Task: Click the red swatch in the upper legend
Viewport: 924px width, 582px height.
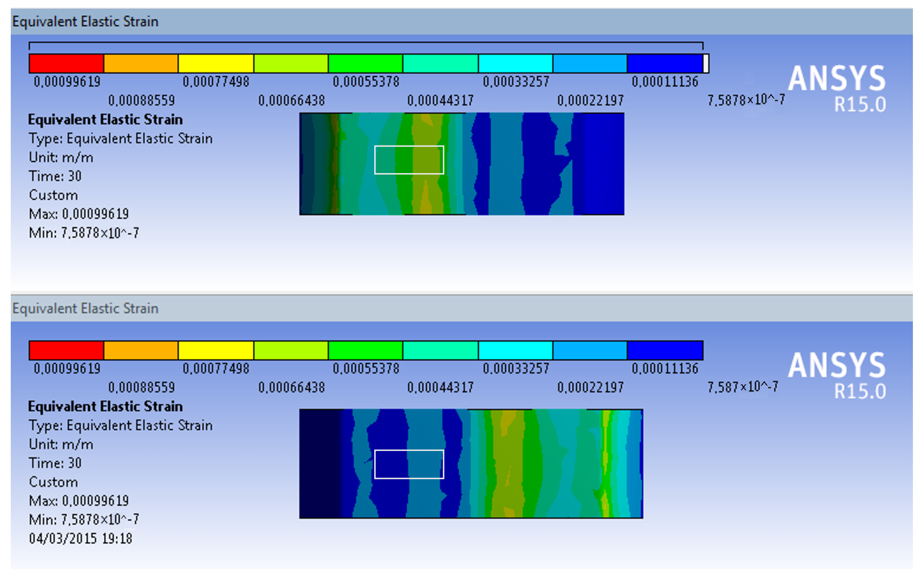Action: click(x=66, y=64)
